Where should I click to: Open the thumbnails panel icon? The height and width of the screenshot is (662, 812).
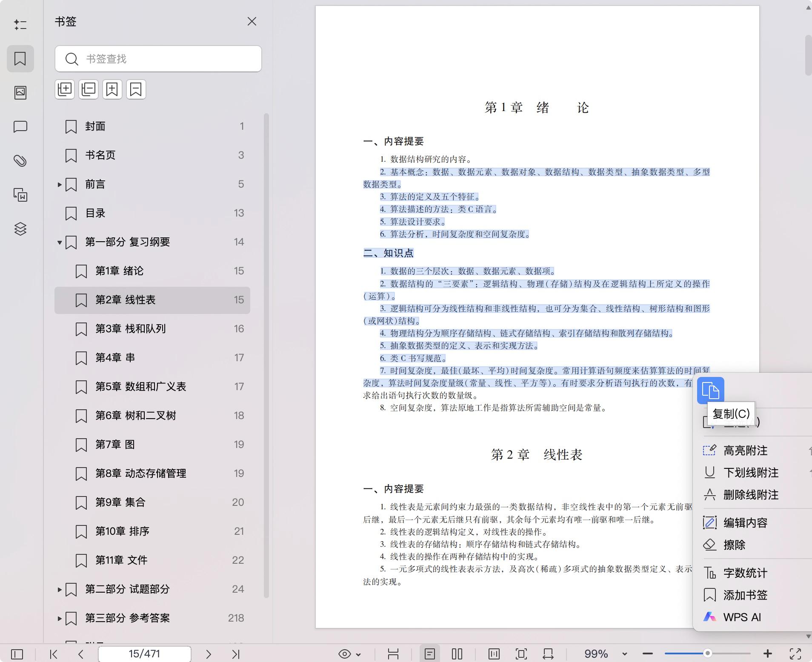click(20, 92)
